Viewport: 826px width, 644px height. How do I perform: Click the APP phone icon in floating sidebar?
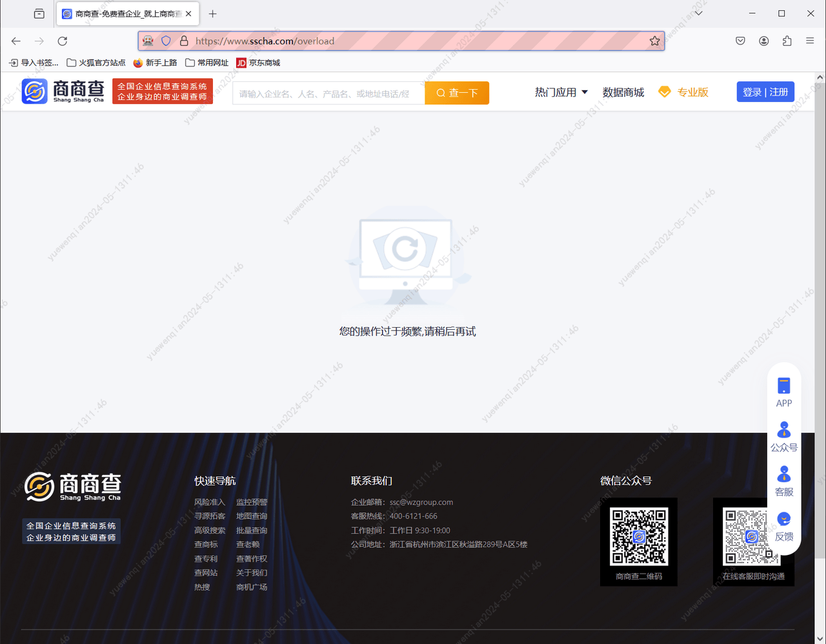pyautogui.click(x=783, y=387)
